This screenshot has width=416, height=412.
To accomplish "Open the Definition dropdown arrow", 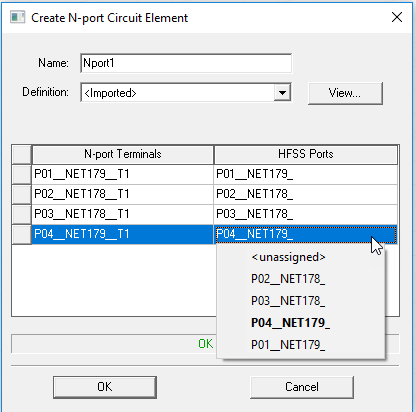I will 282,92.
